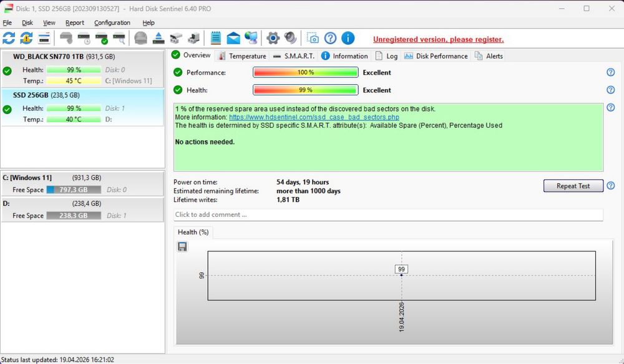Viewport: 624px width, 364px height.
Task: Click the Unregistered version, please register link
Action: (438, 39)
